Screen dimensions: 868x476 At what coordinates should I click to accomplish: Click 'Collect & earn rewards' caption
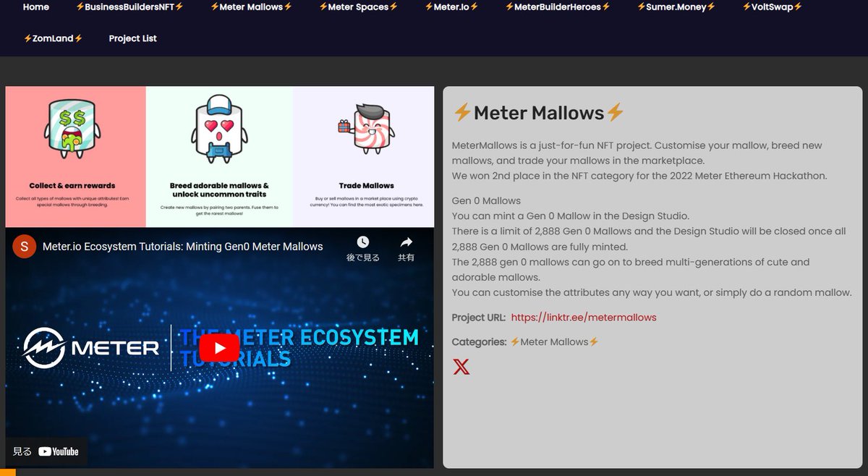tap(72, 186)
